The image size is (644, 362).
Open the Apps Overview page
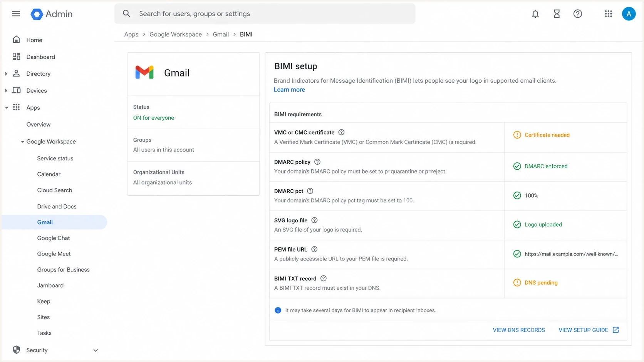(39, 124)
